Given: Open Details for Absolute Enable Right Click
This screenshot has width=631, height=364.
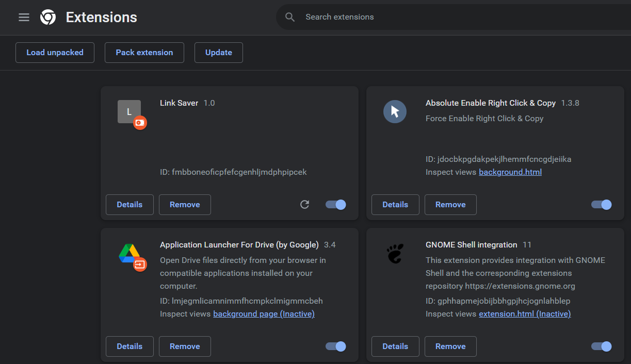Looking at the screenshot, I should click(395, 205).
